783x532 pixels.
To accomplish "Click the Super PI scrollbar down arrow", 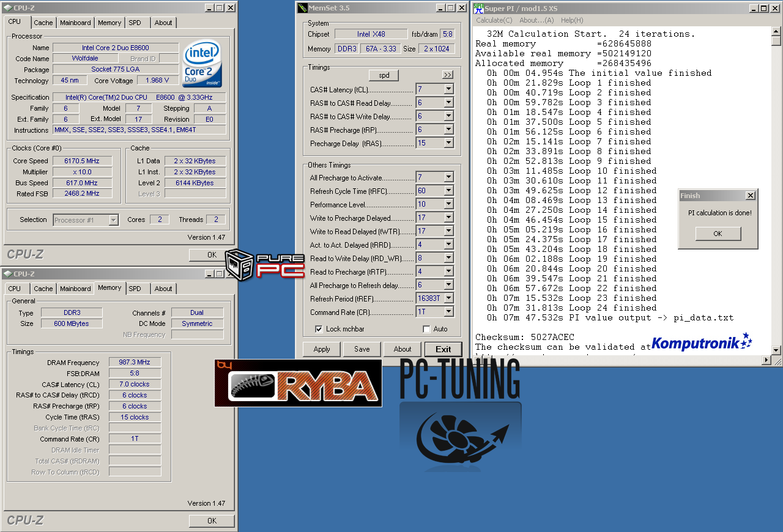I will point(776,350).
